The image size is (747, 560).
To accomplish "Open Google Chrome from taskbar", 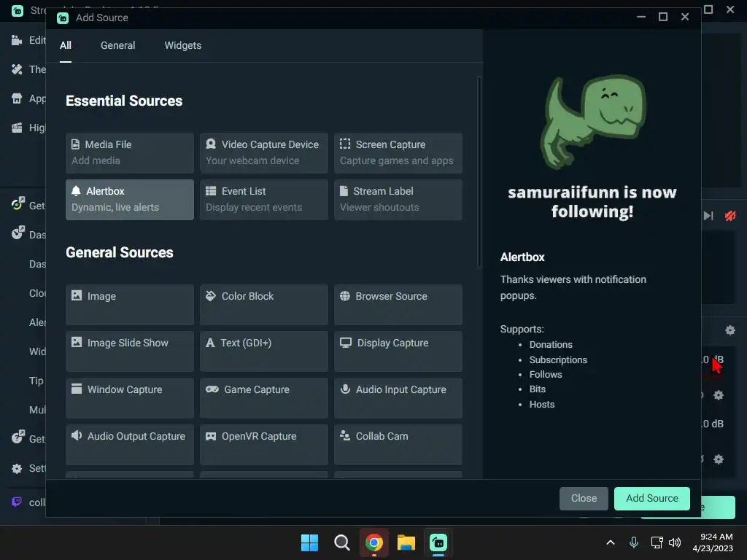I will [x=374, y=542].
